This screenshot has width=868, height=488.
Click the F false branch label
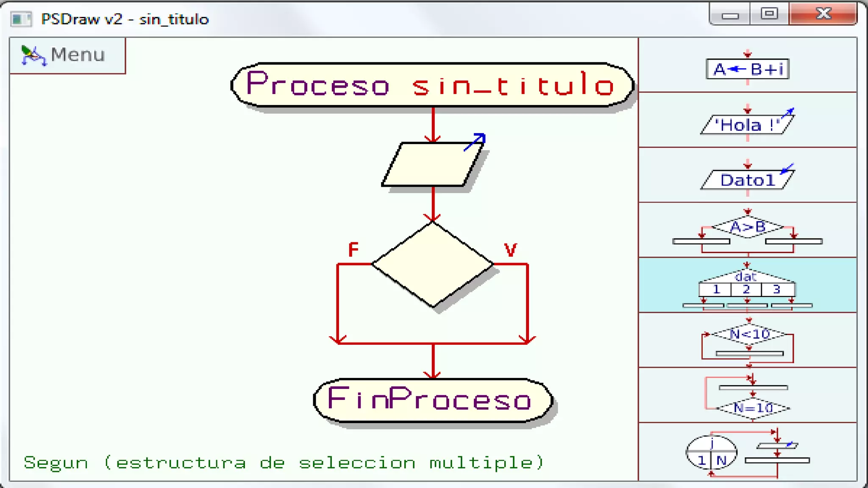click(353, 250)
